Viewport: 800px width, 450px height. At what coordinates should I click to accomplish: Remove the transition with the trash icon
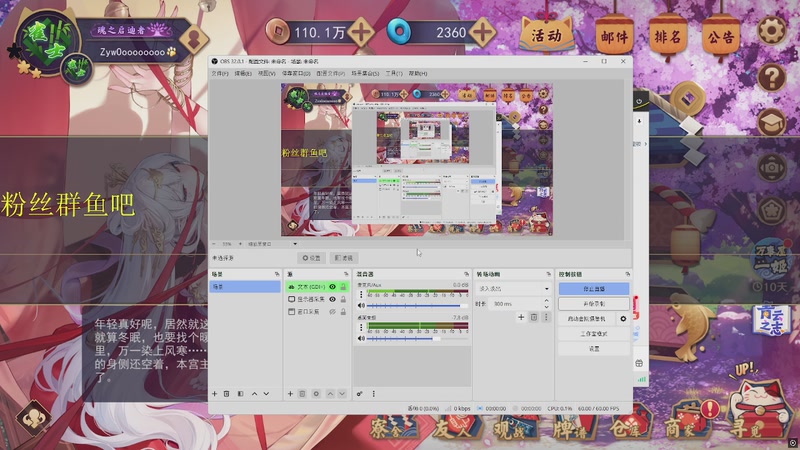tap(534, 317)
